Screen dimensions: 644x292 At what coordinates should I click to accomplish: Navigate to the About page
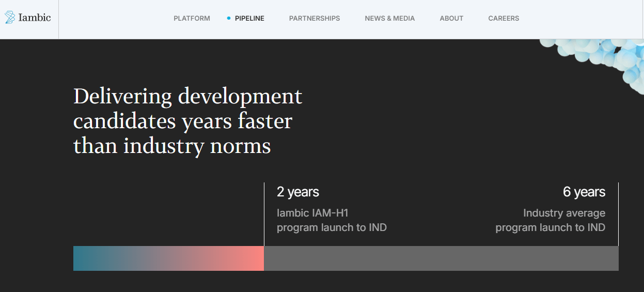[451, 18]
